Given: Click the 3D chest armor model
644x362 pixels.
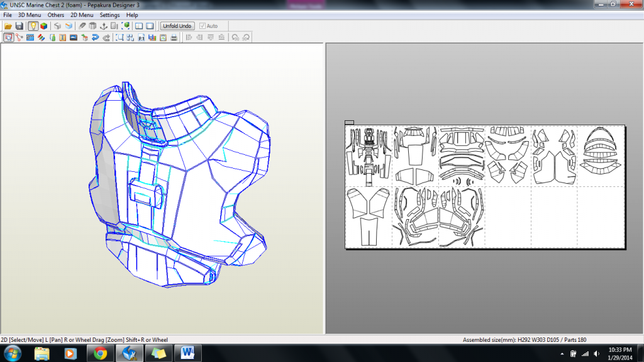Looking at the screenshot, I should point(179,185).
